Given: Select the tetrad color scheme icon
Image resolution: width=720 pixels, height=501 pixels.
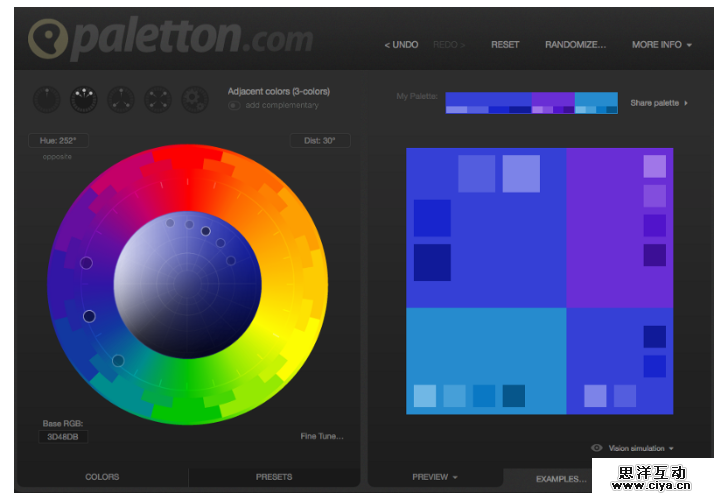Looking at the screenshot, I should (157, 98).
